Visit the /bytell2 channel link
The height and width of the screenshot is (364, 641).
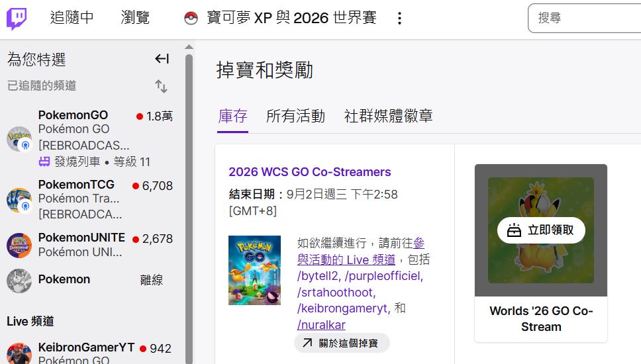319,276
